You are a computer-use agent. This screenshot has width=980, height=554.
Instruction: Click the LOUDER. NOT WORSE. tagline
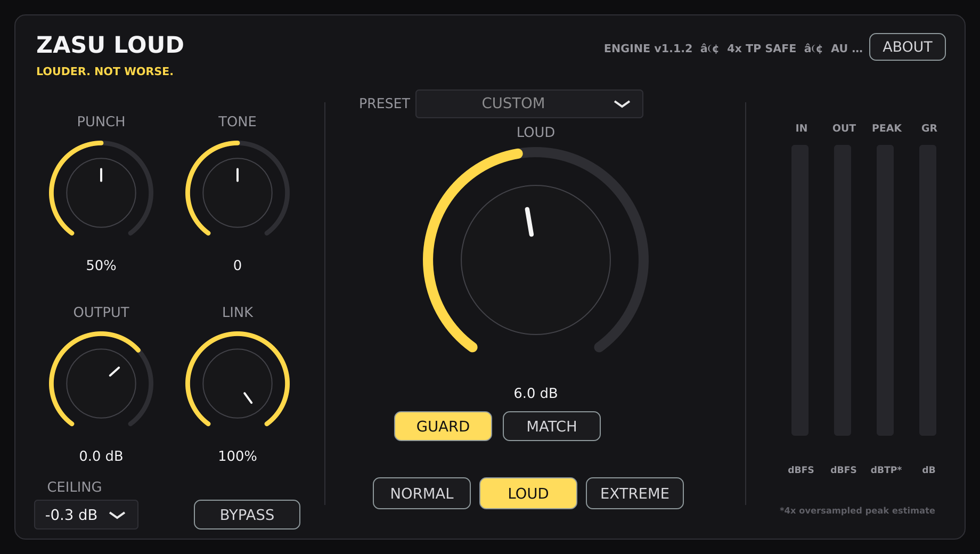pyautogui.click(x=105, y=71)
